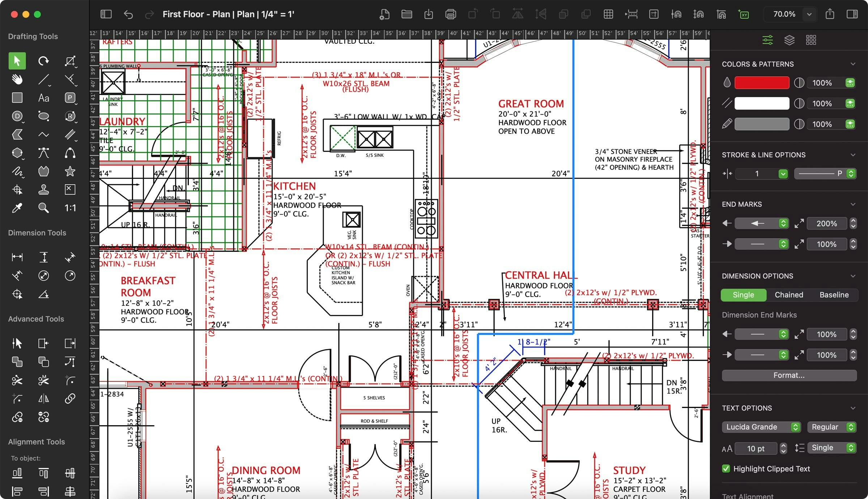Choose the text tool labeled Aa
The height and width of the screenshot is (499, 868).
(43, 98)
